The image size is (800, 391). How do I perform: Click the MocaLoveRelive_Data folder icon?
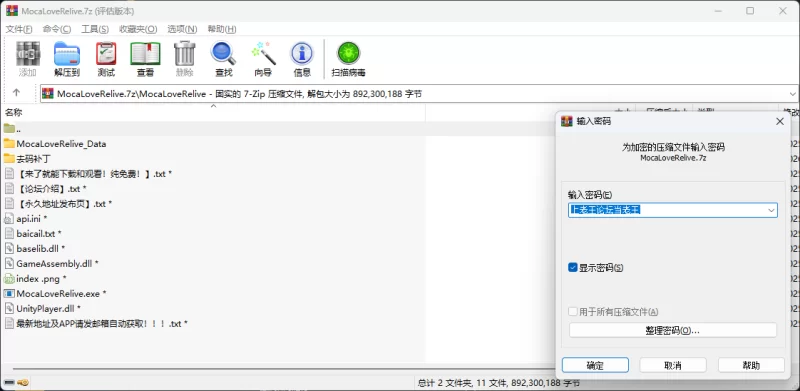click(x=9, y=143)
